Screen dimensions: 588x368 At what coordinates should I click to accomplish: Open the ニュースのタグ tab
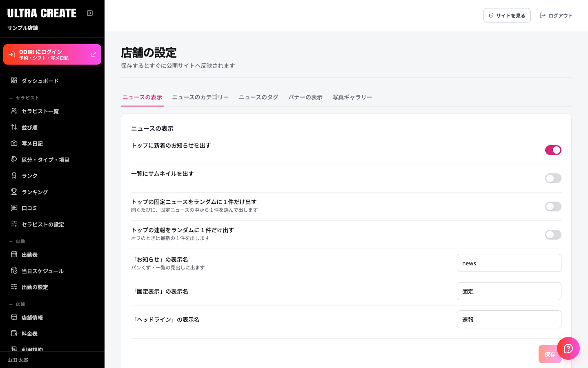(x=258, y=97)
